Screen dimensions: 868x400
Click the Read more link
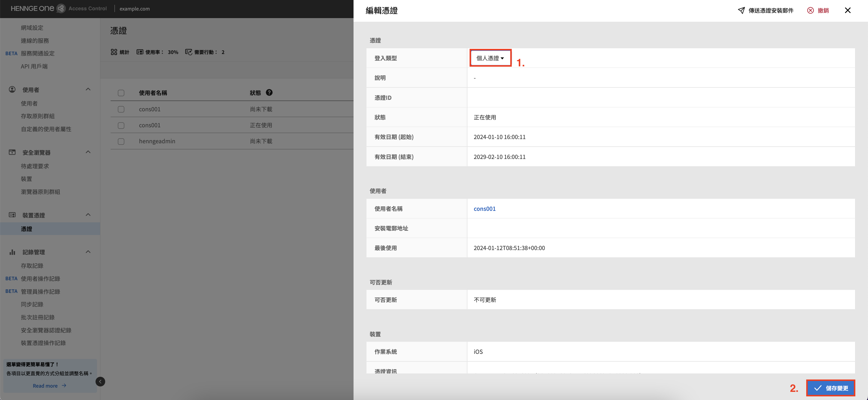coord(45,386)
